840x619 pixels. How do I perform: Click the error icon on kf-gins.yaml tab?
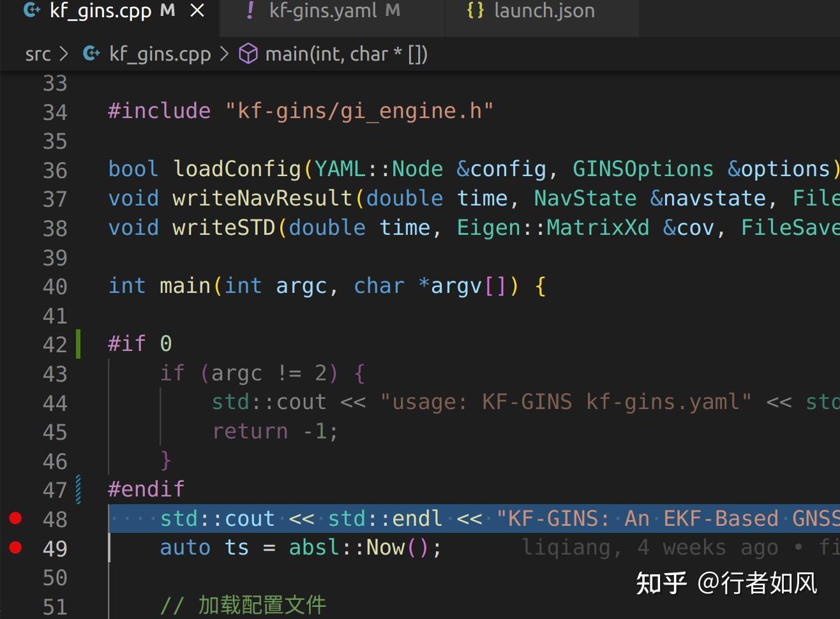pos(249,10)
